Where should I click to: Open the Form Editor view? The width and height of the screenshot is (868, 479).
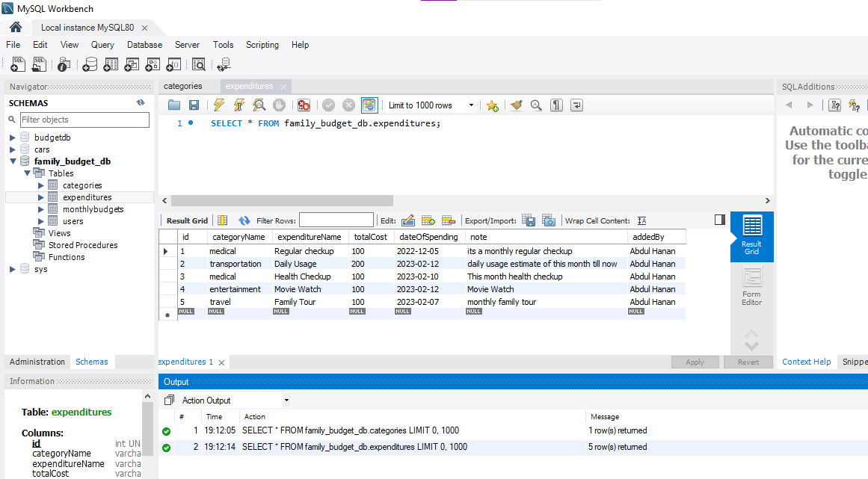point(751,287)
